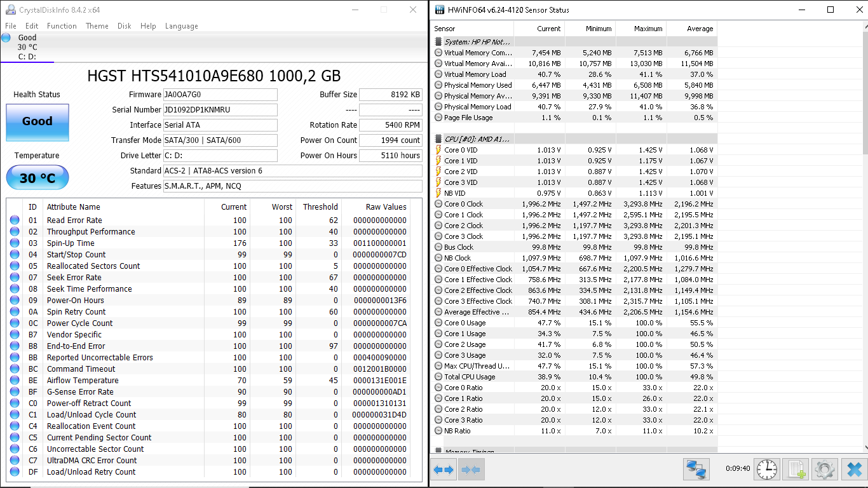This screenshot has width=868, height=488.
Task: Click the status orb for Load/Unload Retry Count
Action: click(x=15, y=472)
